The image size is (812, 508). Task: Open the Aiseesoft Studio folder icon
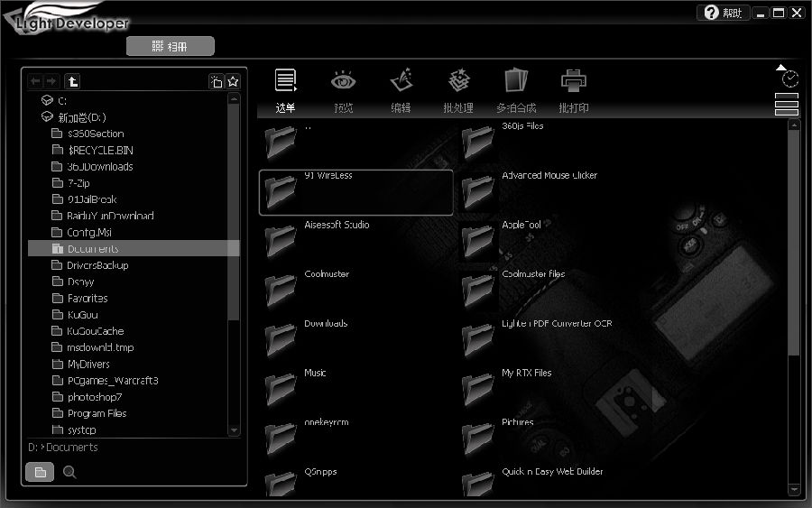(x=281, y=241)
